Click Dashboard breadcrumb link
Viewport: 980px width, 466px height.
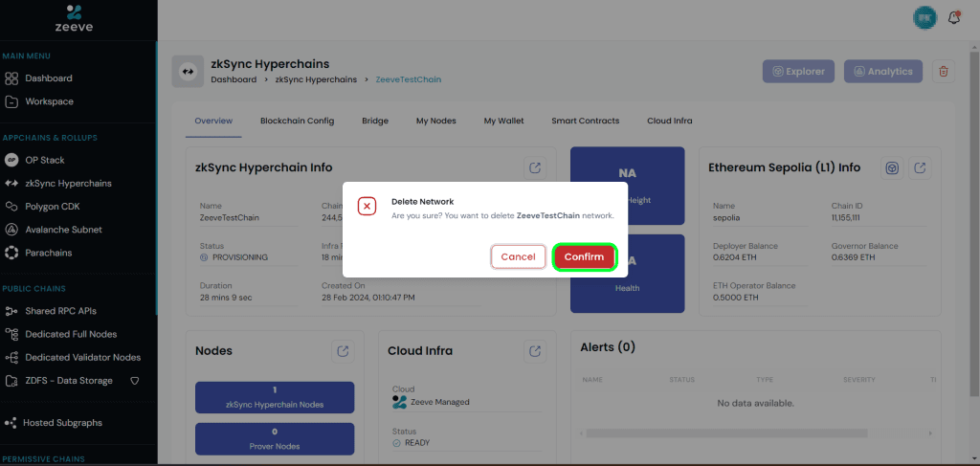234,80
